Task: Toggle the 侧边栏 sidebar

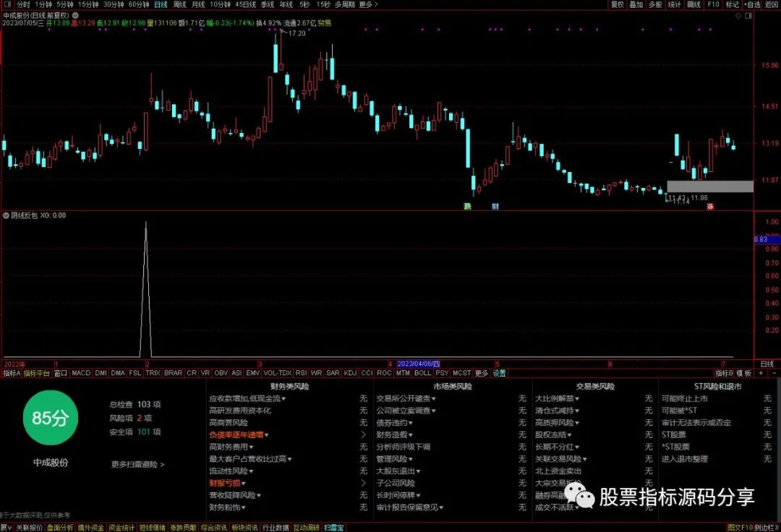Action: 765,528
